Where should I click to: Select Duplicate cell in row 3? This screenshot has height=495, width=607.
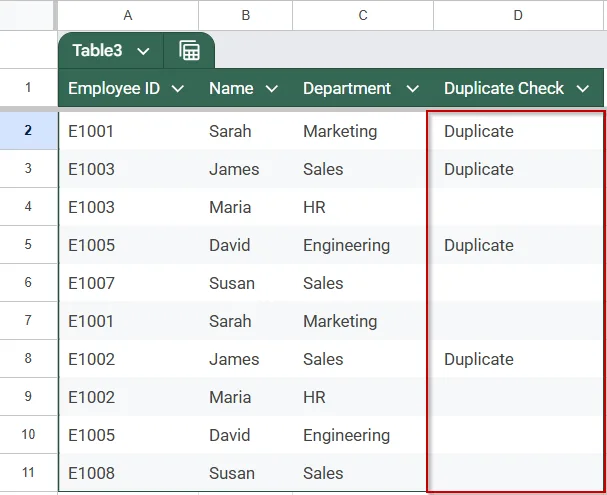(x=519, y=169)
